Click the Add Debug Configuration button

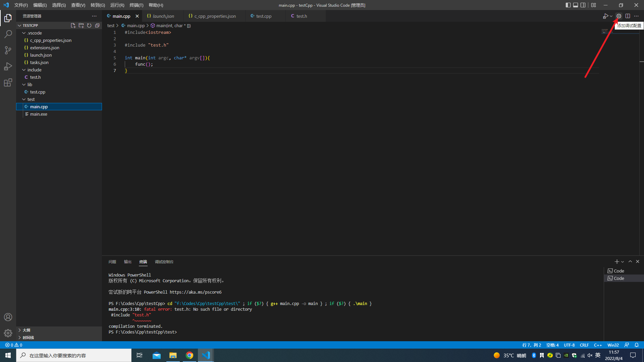tap(619, 16)
